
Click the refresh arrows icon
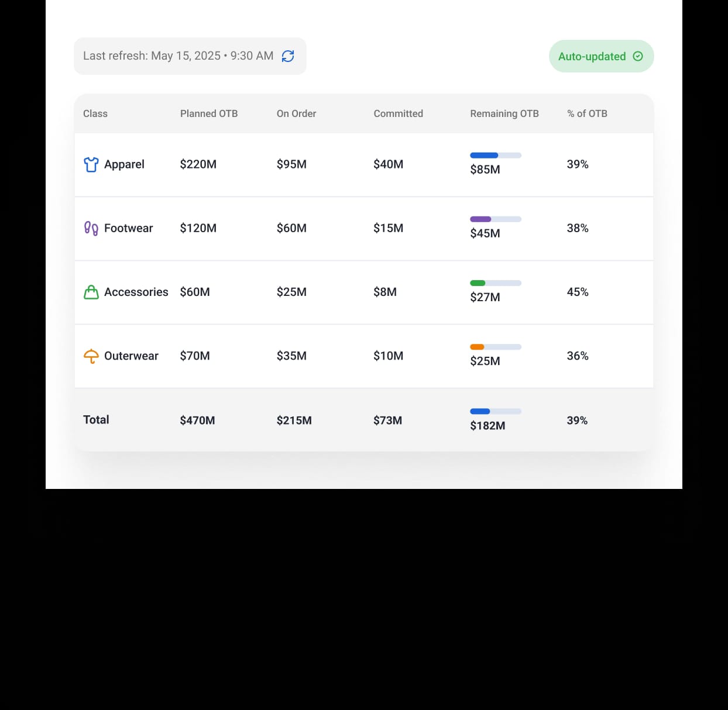(288, 56)
